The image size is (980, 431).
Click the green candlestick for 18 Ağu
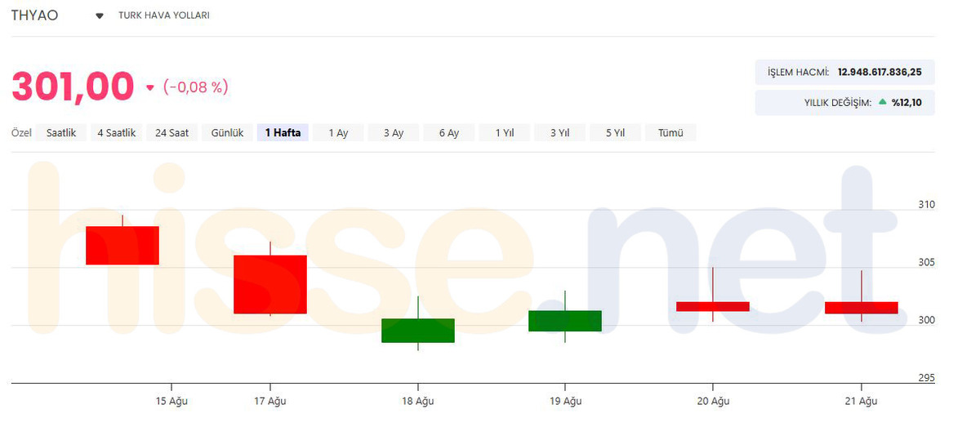click(418, 331)
